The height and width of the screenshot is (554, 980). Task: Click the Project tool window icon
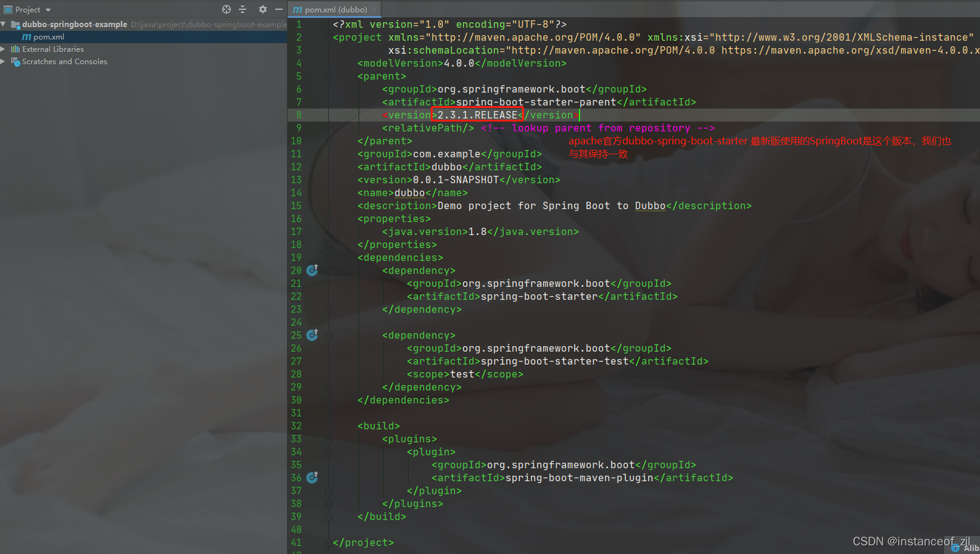(8, 9)
